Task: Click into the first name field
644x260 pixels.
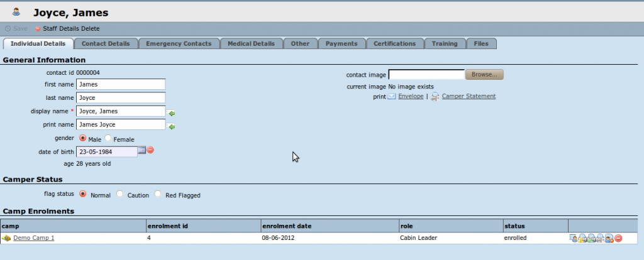Action: point(120,84)
